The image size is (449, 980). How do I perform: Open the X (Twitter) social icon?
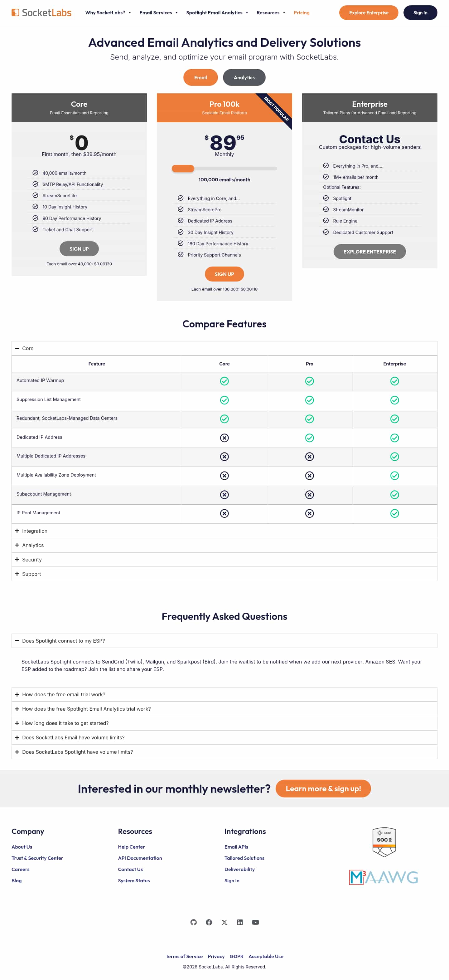224,922
